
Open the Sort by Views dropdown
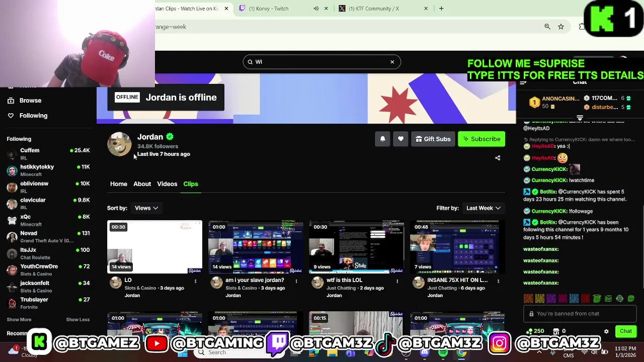click(146, 208)
